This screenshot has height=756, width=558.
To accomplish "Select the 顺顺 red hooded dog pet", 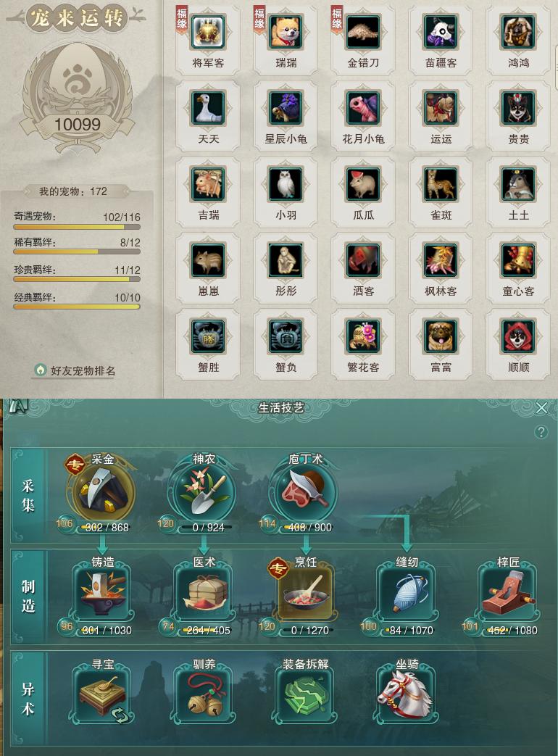I will pyautogui.click(x=518, y=336).
